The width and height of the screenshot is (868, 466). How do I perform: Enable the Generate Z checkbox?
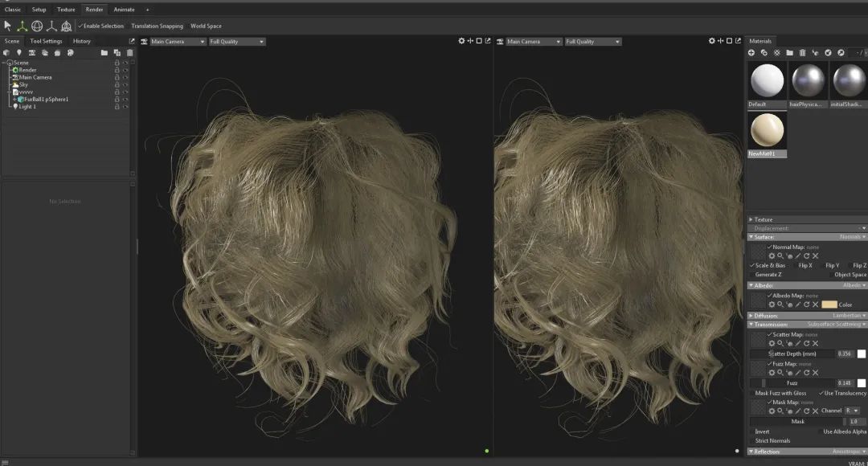pos(751,275)
